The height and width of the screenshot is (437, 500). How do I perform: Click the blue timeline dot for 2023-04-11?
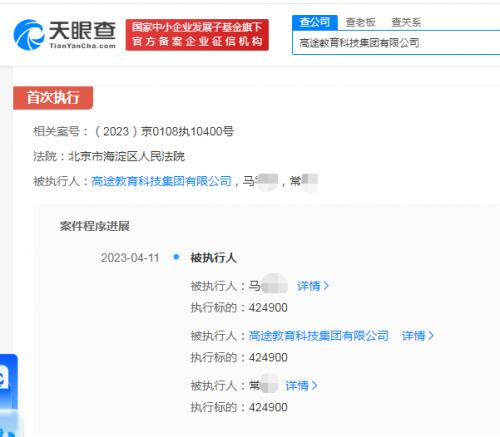coord(176,257)
